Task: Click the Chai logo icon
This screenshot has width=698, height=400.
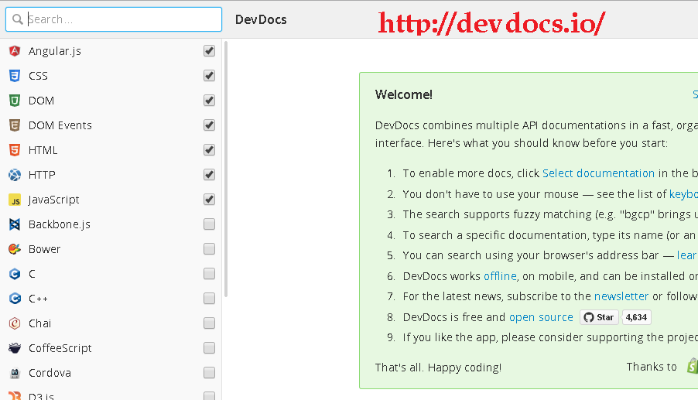Action: pos(15,323)
